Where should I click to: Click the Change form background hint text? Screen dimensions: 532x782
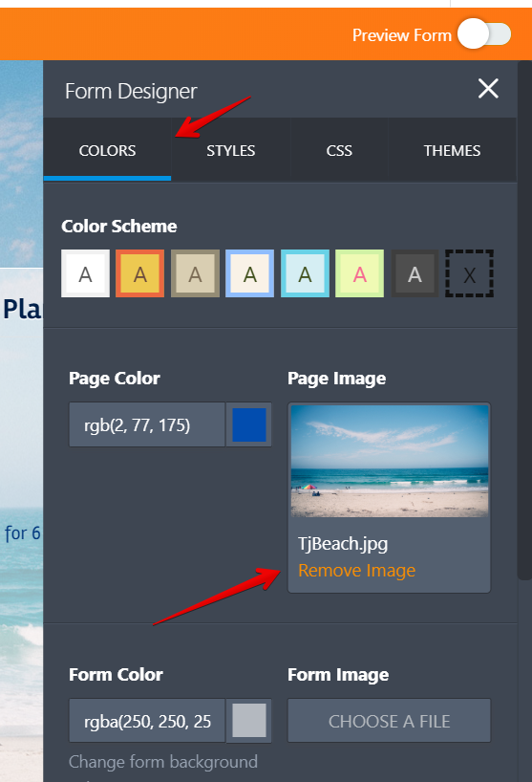163,762
